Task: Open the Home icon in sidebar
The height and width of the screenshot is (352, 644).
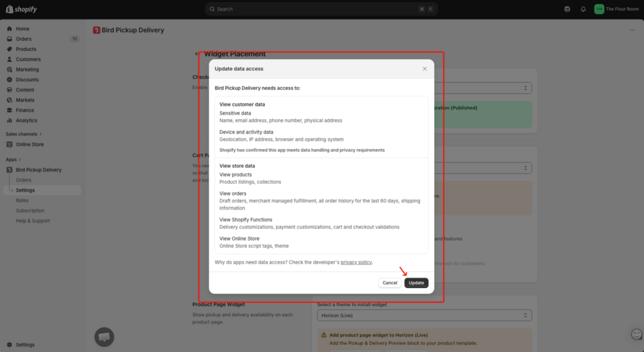Action: pyautogui.click(x=10, y=29)
